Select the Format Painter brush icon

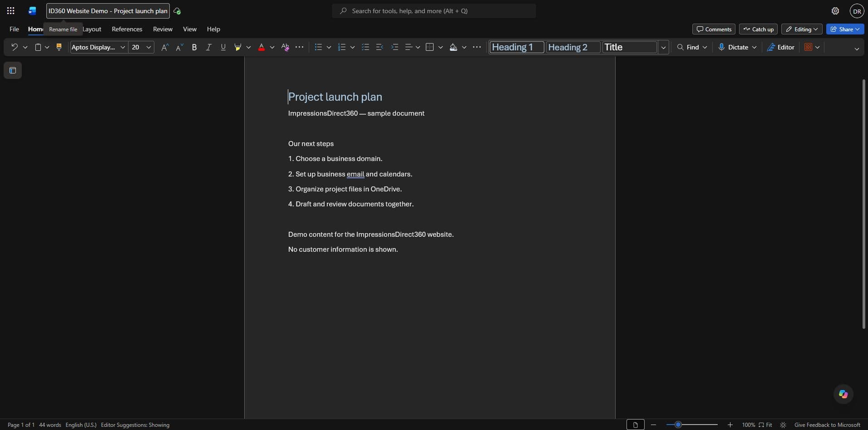(59, 47)
